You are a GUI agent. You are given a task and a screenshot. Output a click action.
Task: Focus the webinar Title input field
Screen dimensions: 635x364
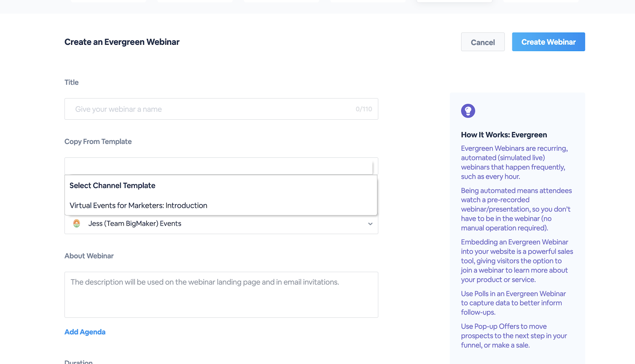pyautogui.click(x=214, y=109)
